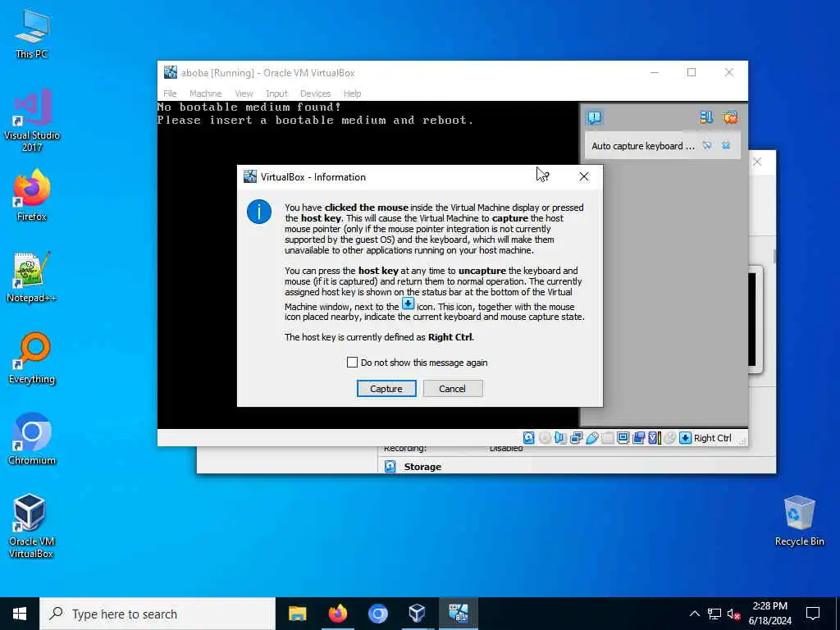Viewport: 840px width, 630px height.
Task: Open the View menu
Action: click(x=244, y=94)
